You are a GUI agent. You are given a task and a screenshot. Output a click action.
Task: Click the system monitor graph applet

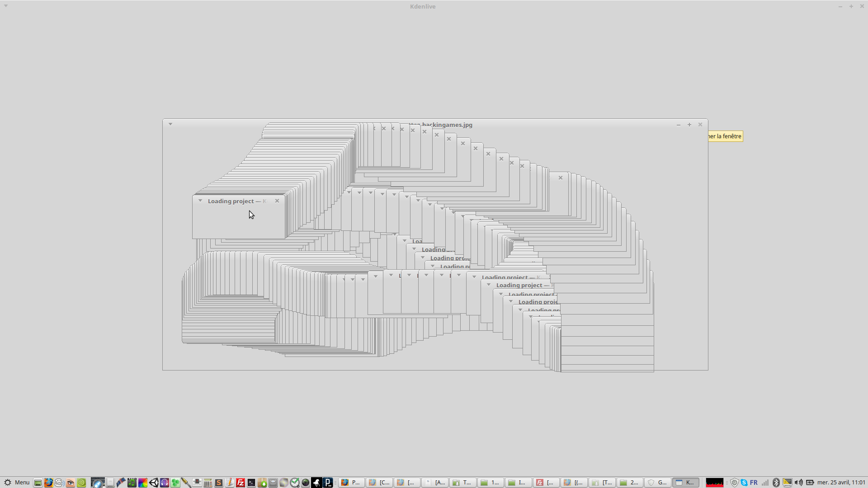tap(714, 483)
